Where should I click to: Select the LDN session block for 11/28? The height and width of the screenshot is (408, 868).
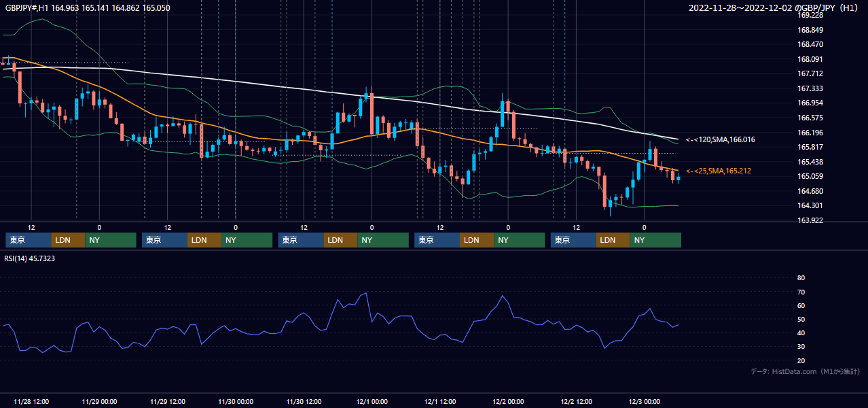pyautogui.click(x=69, y=240)
